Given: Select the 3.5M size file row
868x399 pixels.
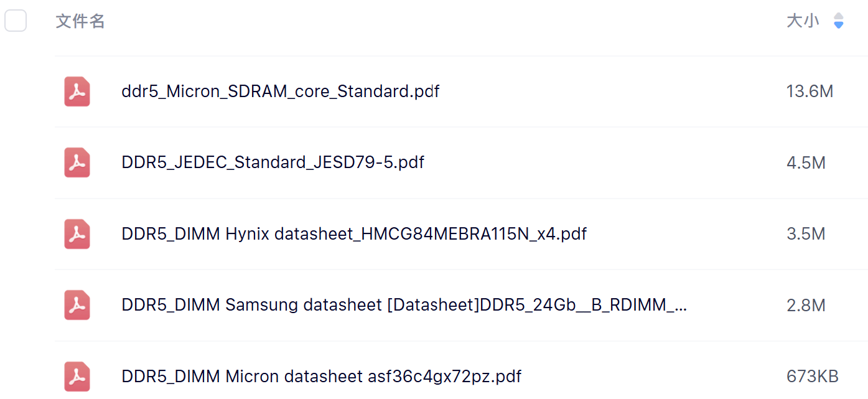Looking at the screenshot, I should coord(806,234).
